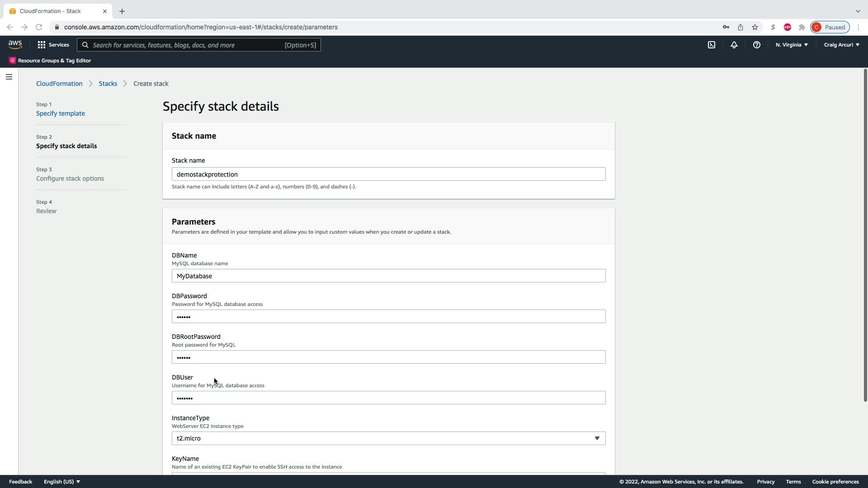Click the page vertical scrollbar
The height and width of the screenshot is (488, 868).
865,235
